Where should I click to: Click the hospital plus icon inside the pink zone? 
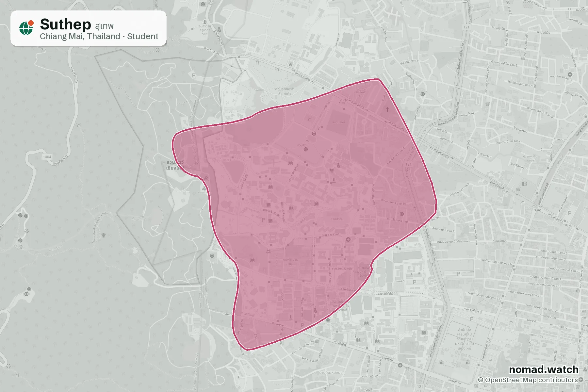pyautogui.click(x=348, y=239)
